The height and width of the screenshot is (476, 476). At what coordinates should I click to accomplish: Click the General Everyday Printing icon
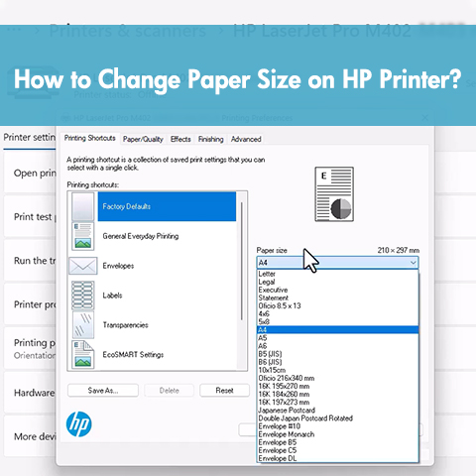click(82, 236)
